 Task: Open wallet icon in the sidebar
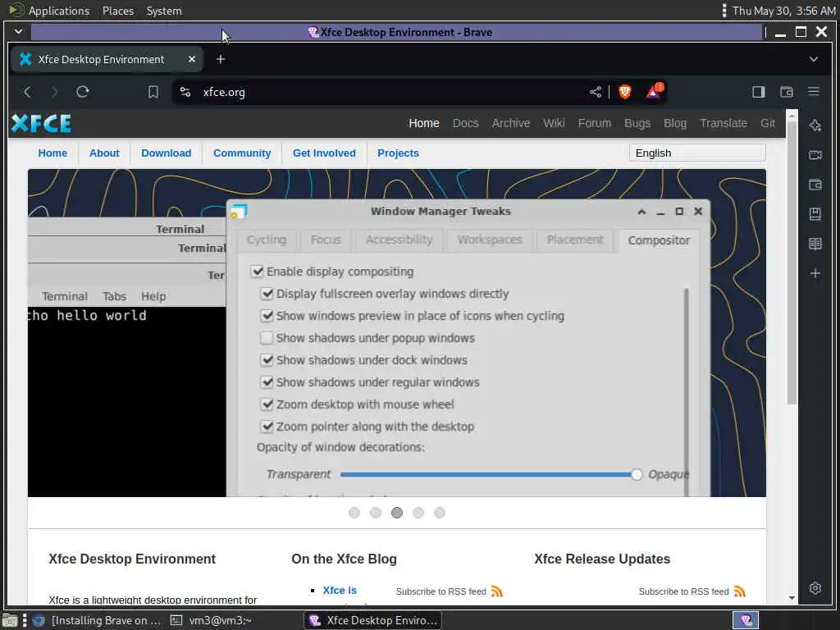[x=815, y=185]
